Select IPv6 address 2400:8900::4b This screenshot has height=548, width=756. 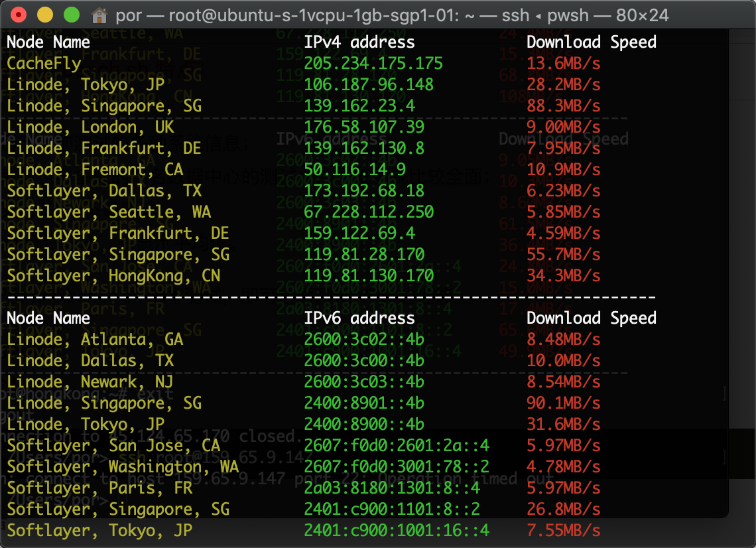tap(364, 425)
